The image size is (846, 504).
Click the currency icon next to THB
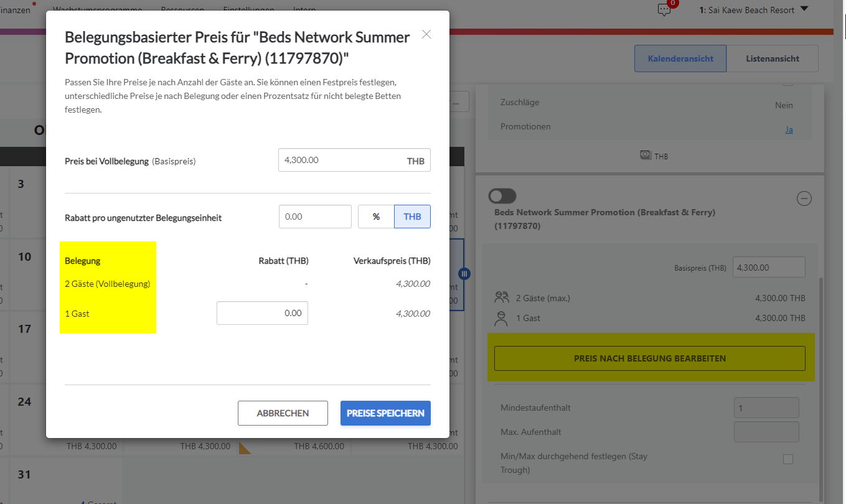pos(646,155)
